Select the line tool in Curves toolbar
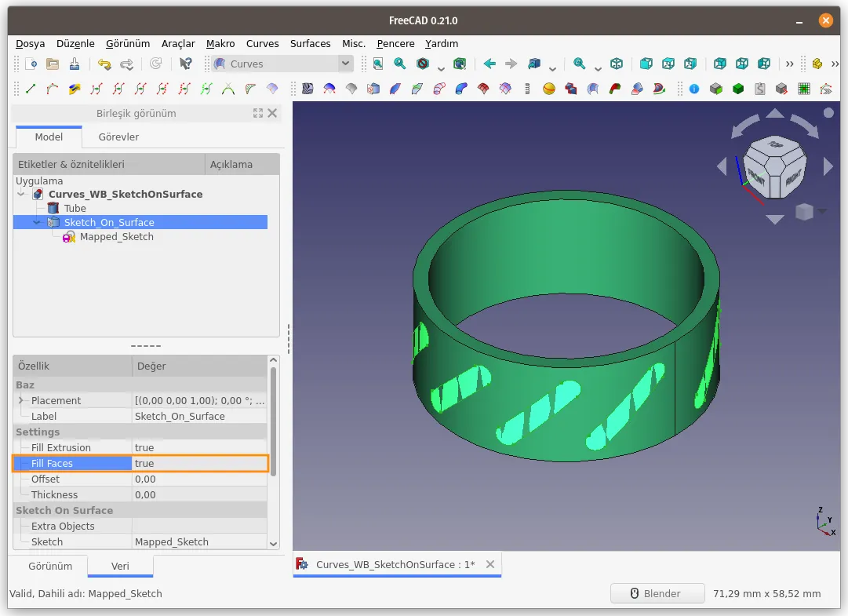This screenshot has height=616, width=848. click(x=31, y=89)
